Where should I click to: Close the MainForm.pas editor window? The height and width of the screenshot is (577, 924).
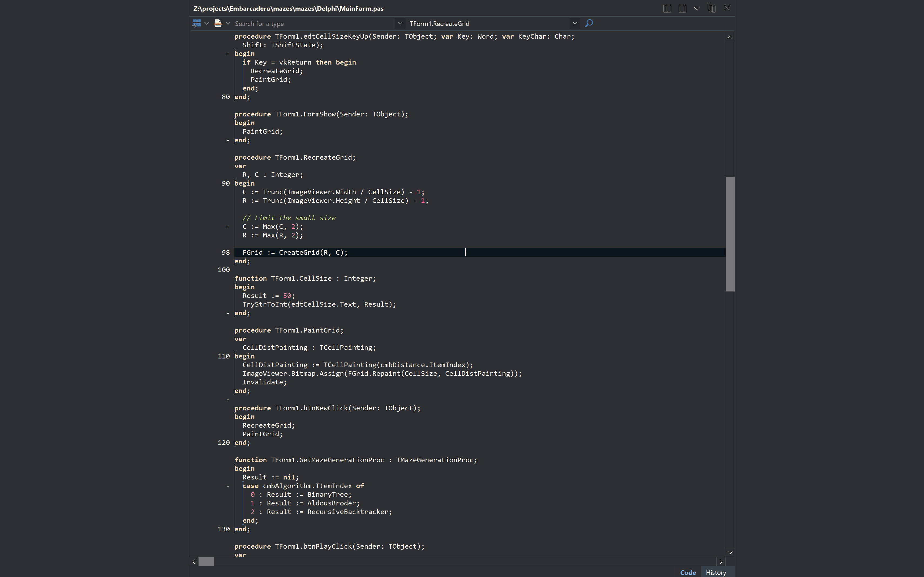727,8
